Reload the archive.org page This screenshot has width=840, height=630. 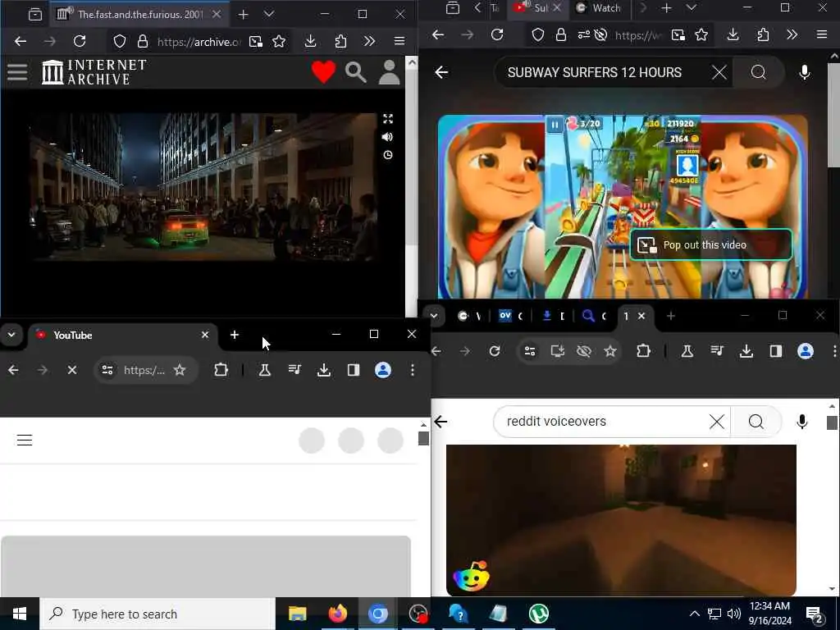[80, 41]
